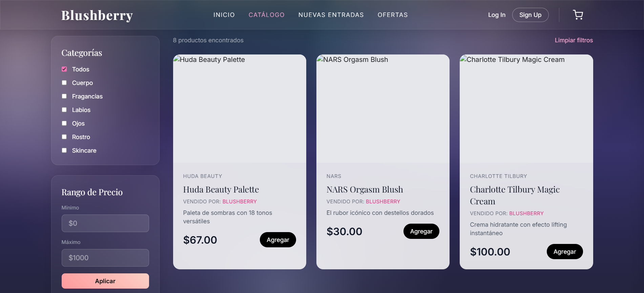Check the Cuerpo category checkbox

[x=64, y=83]
